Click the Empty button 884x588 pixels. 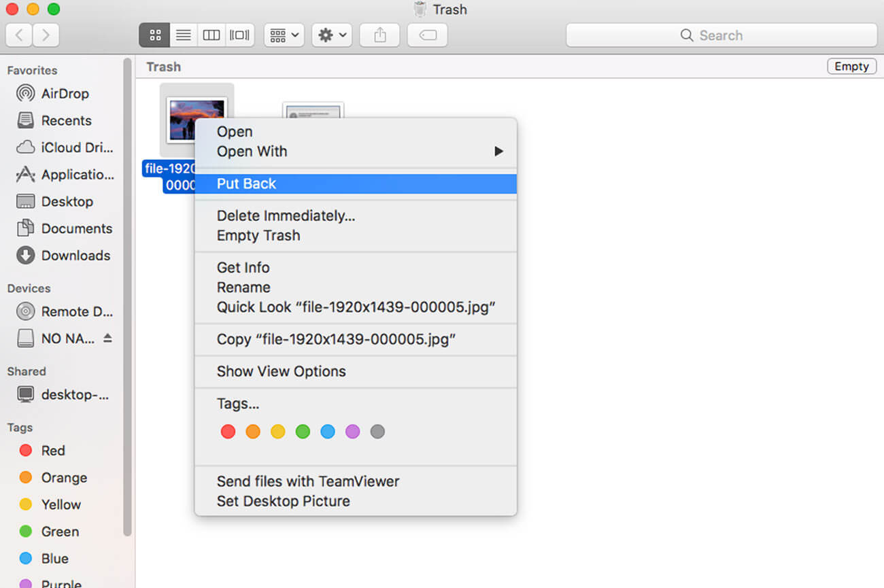[851, 67]
